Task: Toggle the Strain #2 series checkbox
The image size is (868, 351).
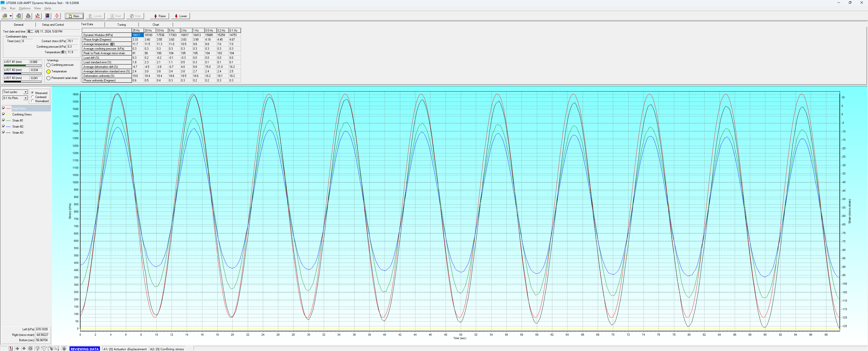Action: (x=3, y=126)
